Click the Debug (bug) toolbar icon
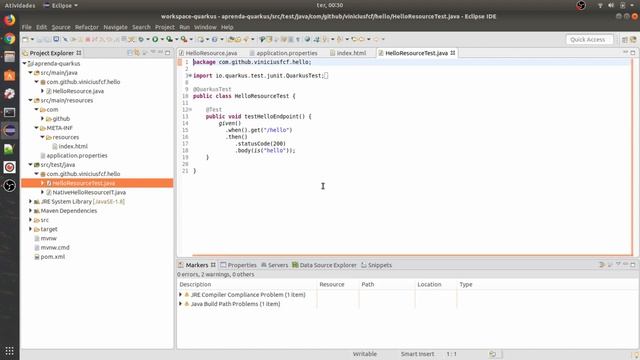 [141, 39]
